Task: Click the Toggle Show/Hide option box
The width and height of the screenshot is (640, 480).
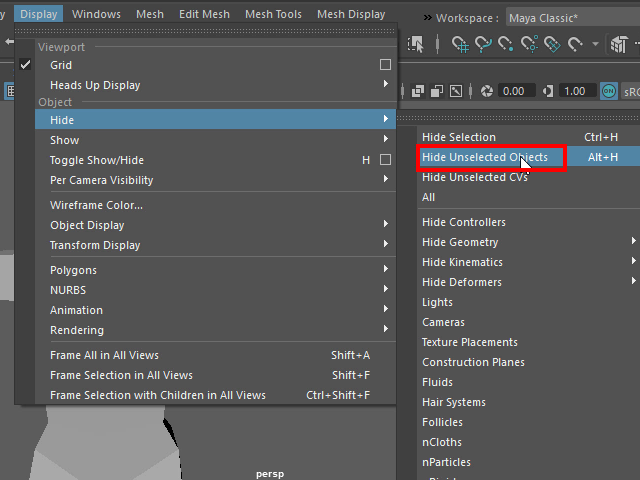Action: [x=385, y=160]
